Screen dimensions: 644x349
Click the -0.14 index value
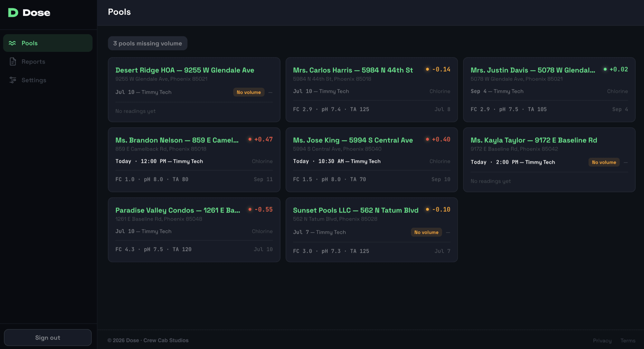441,69
